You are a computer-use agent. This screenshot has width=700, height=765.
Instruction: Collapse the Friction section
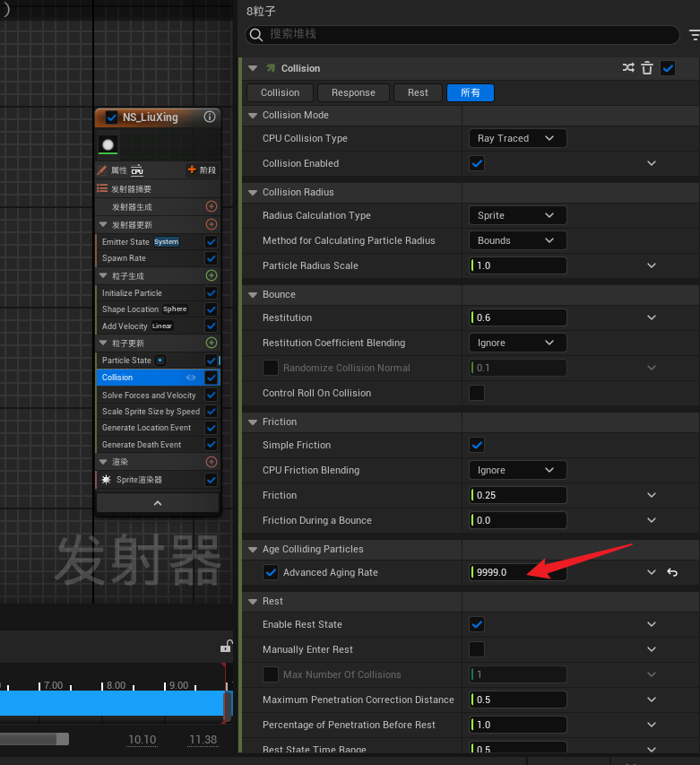pyautogui.click(x=253, y=422)
